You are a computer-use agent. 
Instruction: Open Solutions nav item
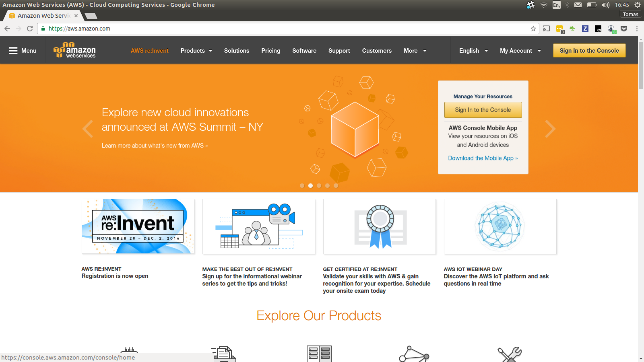237,51
